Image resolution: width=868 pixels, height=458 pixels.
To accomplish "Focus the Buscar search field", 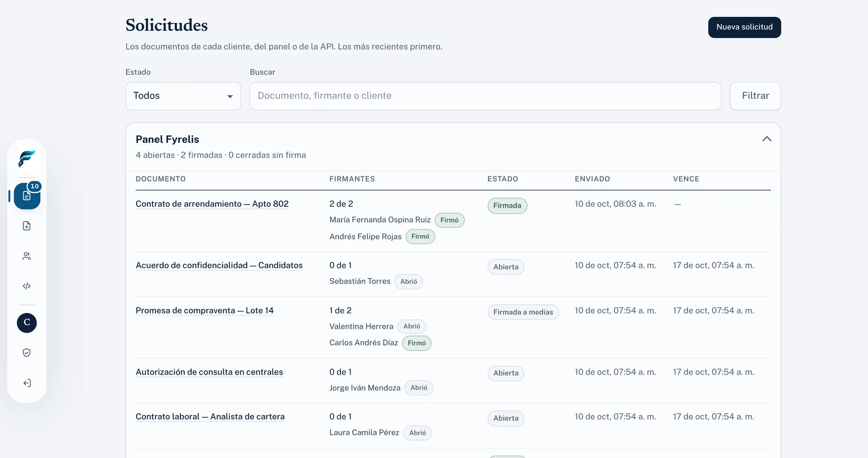I will 486,96.
